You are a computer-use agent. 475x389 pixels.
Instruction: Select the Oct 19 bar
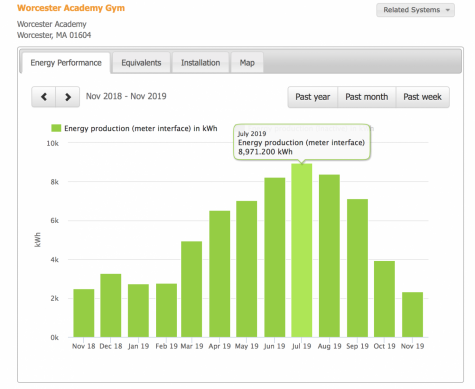[x=384, y=299]
